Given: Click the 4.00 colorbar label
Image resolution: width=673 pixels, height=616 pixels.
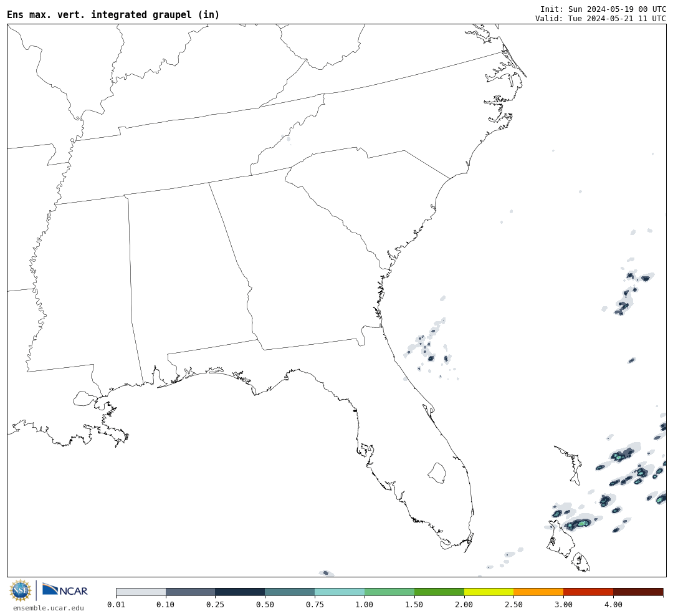Looking at the screenshot, I should 613,605.
